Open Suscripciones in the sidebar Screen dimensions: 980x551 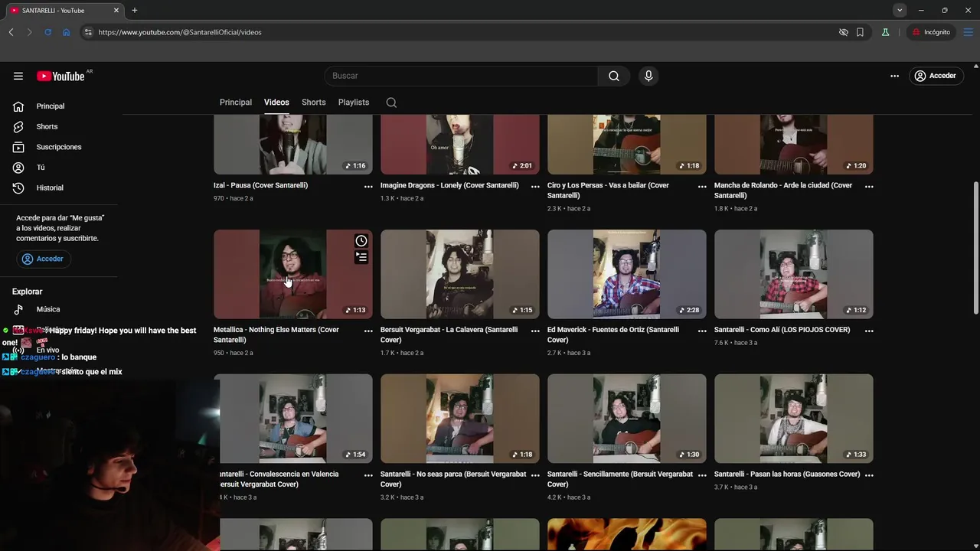pos(59,147)
